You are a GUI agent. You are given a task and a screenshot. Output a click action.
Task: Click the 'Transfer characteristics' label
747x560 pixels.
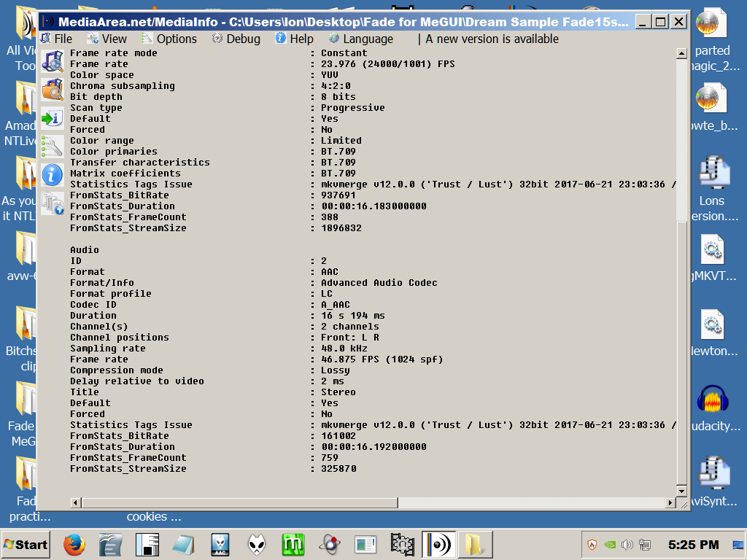tap(140, 163)
